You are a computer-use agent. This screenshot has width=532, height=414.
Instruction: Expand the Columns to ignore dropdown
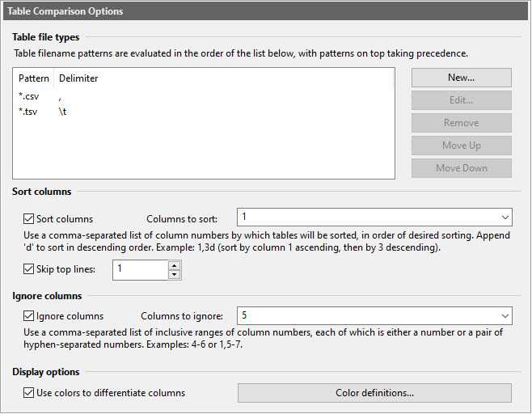[505, 315]
